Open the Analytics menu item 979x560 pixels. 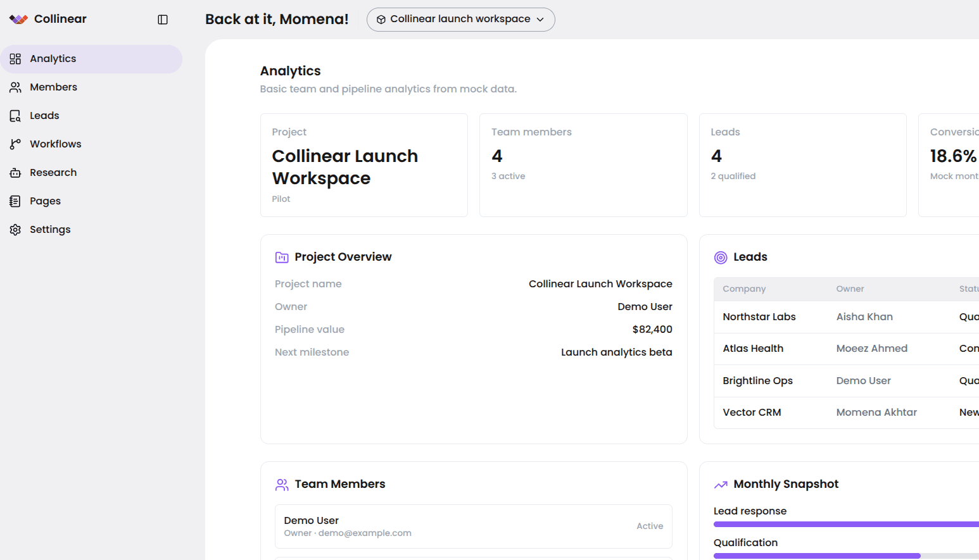[x=91, y=59]
